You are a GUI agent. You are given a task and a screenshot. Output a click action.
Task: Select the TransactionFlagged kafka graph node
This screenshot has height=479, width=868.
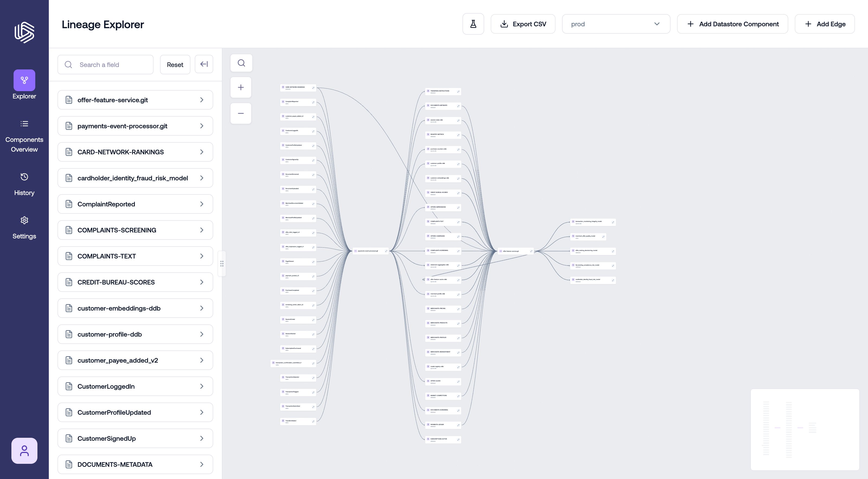(298, 392)
